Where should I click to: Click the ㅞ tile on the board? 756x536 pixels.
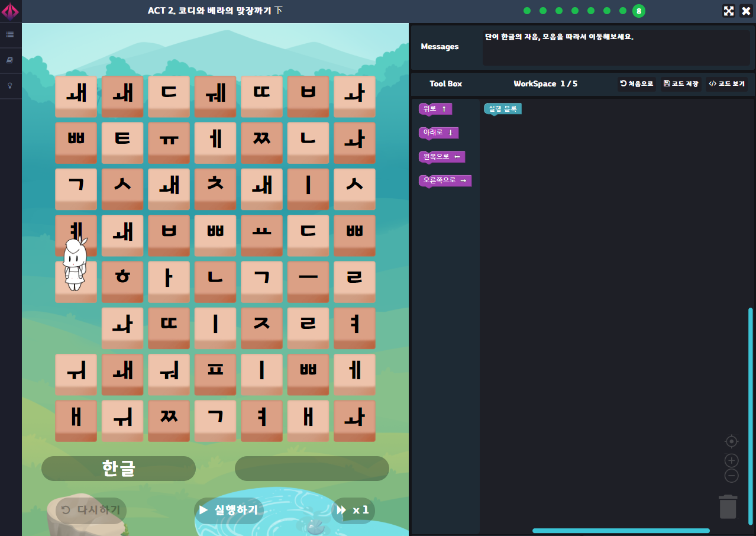click(215, 96)
